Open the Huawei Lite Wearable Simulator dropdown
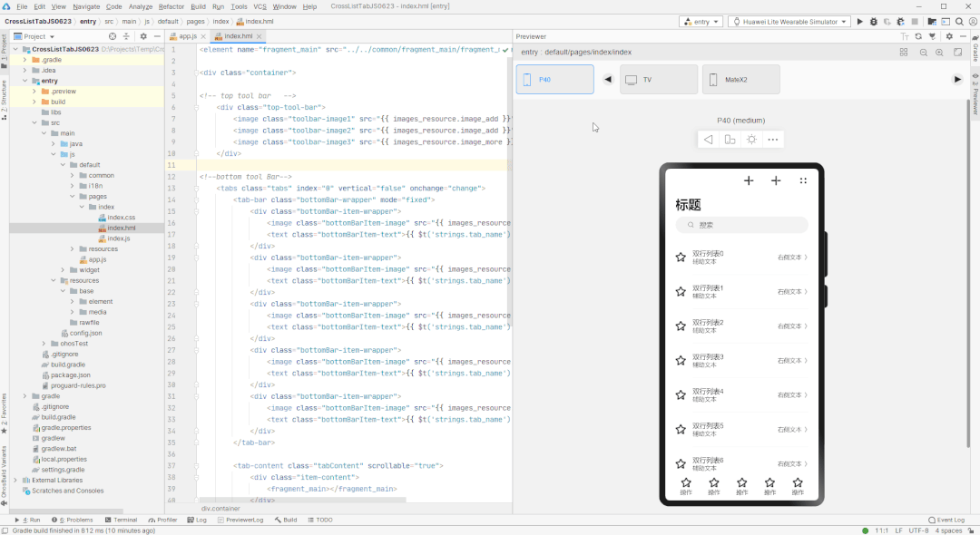This screenshot has height=535, width=980. pos(788,21)
